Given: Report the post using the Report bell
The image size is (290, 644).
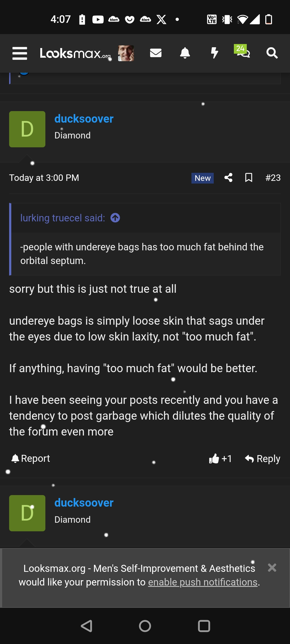Looking at the screenshot, I should [30, 458].
